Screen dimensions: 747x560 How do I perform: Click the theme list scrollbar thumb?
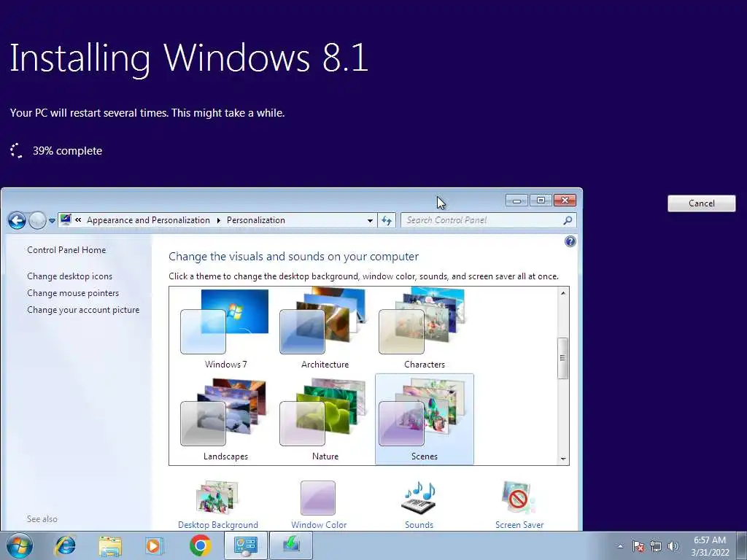[563, 358]
